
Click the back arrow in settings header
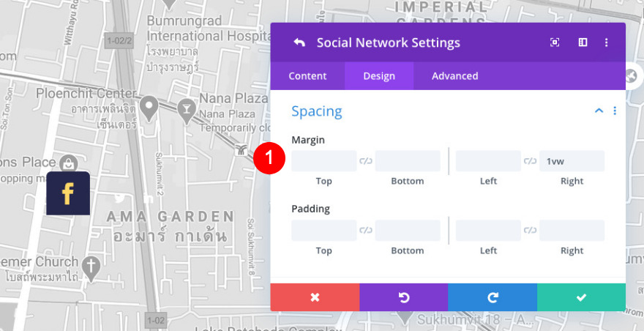tap(299, 42)
